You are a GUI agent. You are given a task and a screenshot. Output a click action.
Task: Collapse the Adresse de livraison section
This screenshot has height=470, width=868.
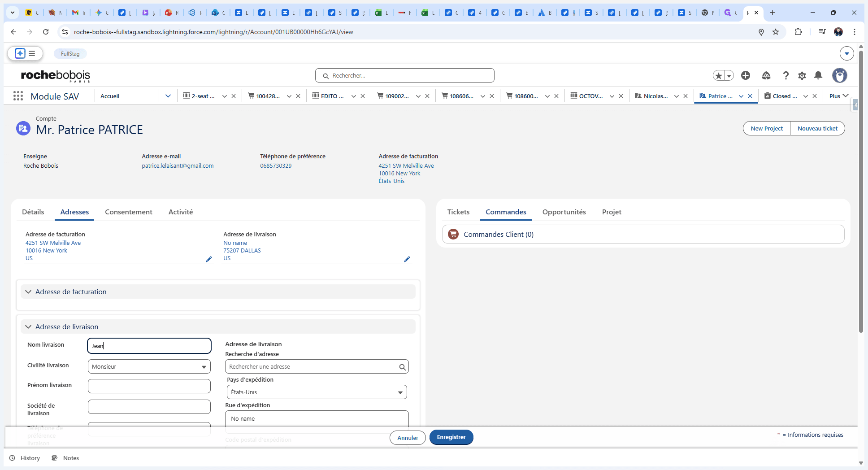[28, 326]
